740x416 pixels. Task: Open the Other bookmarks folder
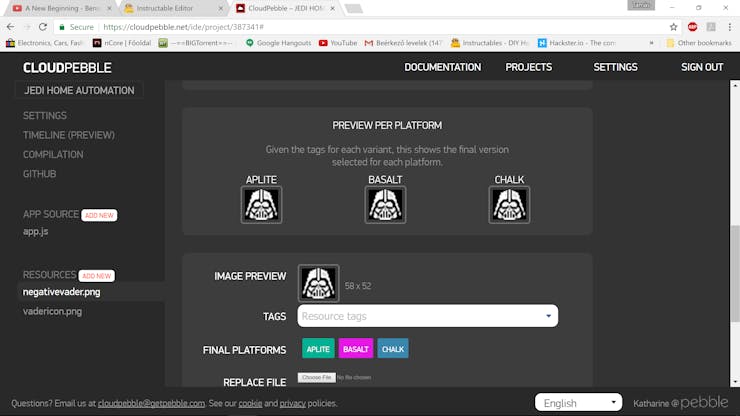coord(699,43)
